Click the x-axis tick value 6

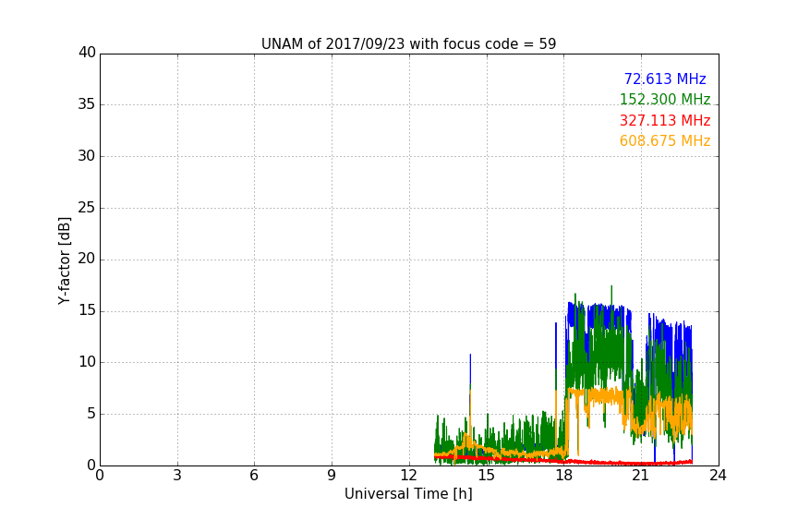(255, 476)
